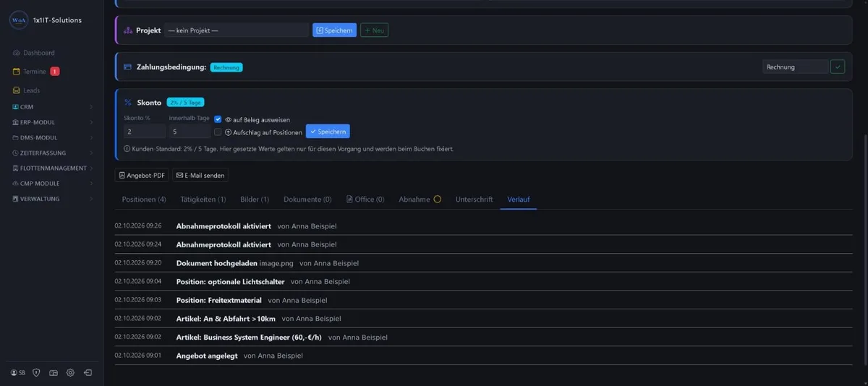868x386 pixels.
Task: Confirm payment terms with green checkmark
Action: point(838,67)
